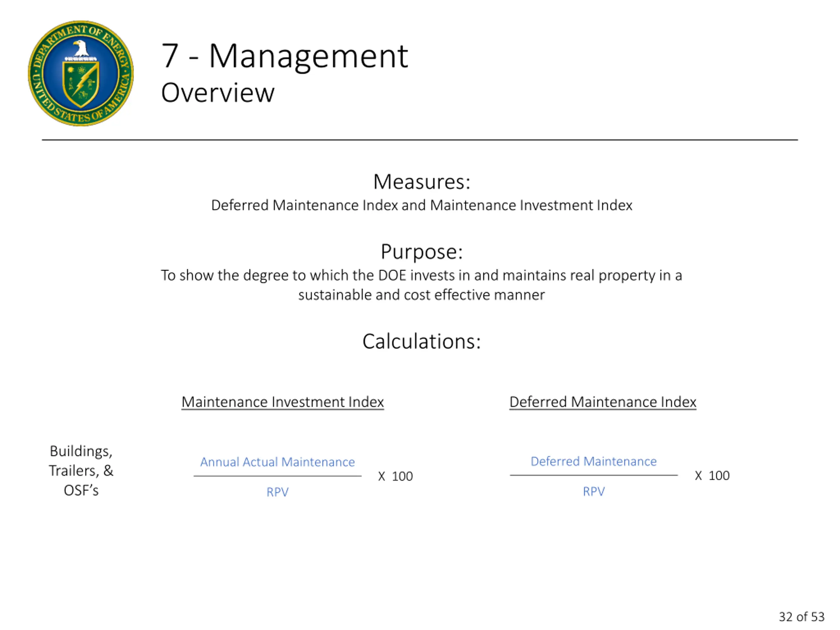This screenshot has width=840, height=630.
Task: Click the 'Calculations:' heading
Action: (x=422, y=341)
